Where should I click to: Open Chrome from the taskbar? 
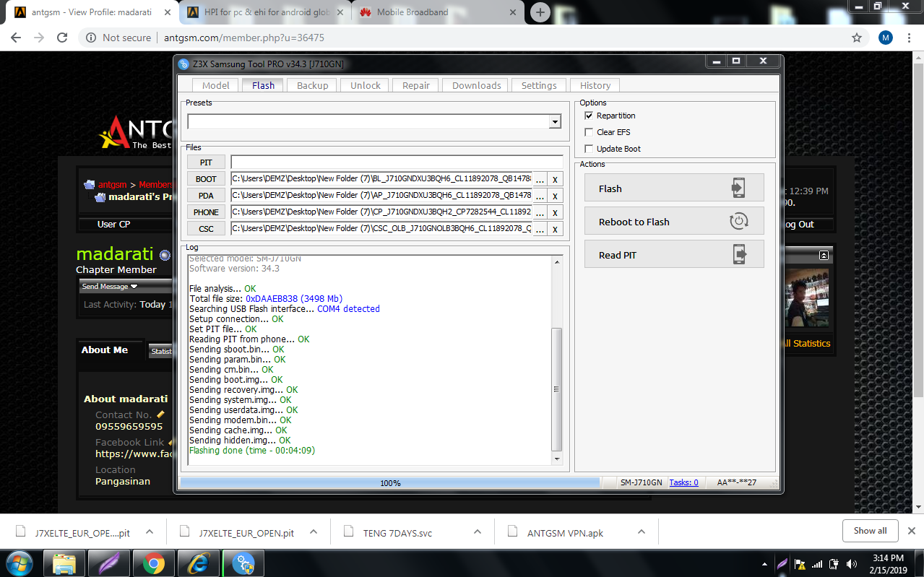153,563
